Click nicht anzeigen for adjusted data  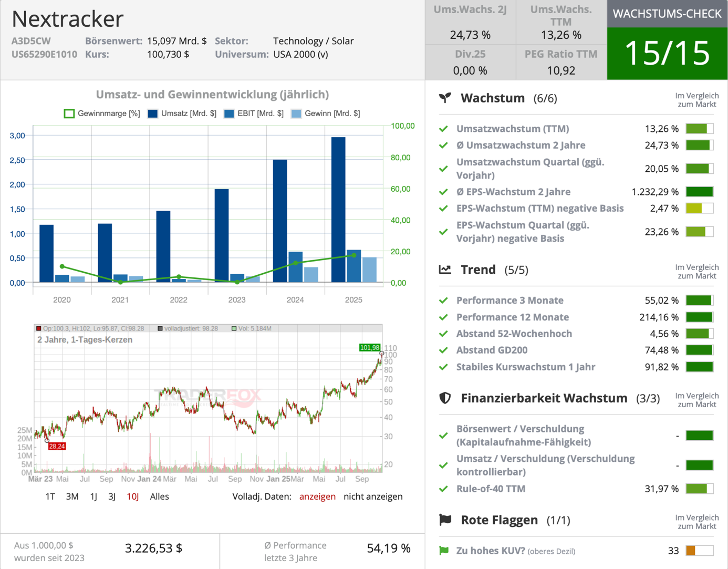tap(373, 496)
